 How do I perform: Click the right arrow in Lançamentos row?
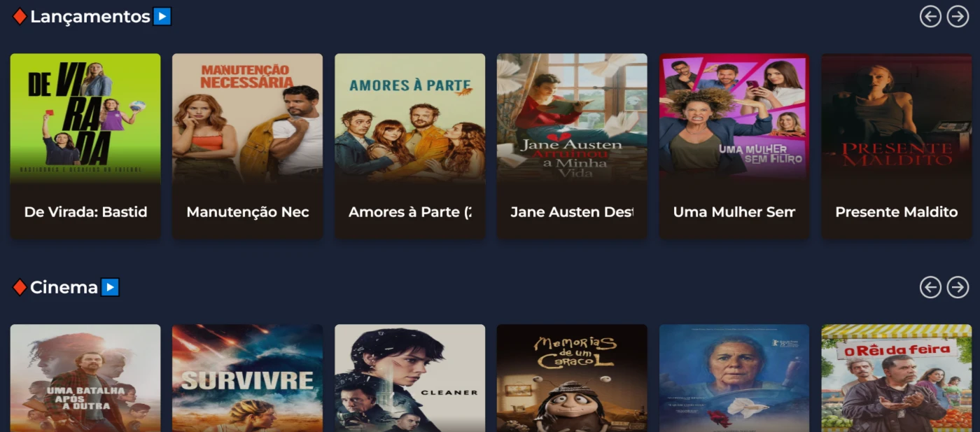[x=958, y=16]
